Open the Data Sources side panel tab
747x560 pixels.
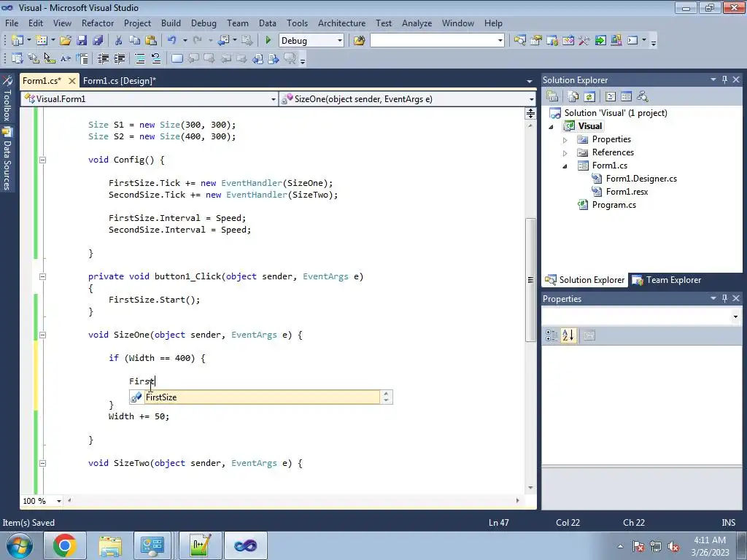[x=7, y=159]
